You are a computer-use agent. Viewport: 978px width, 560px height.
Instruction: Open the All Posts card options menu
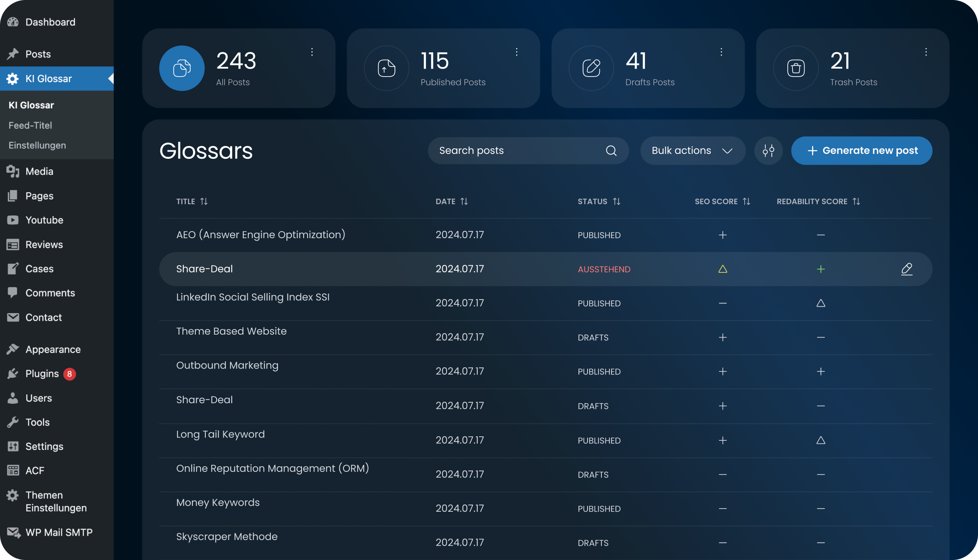pyautogui.click(x=312, y=52)
